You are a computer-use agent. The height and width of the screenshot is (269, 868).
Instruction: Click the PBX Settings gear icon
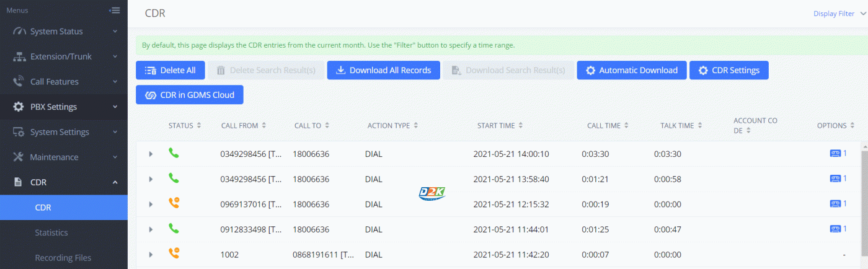[19, 107]
